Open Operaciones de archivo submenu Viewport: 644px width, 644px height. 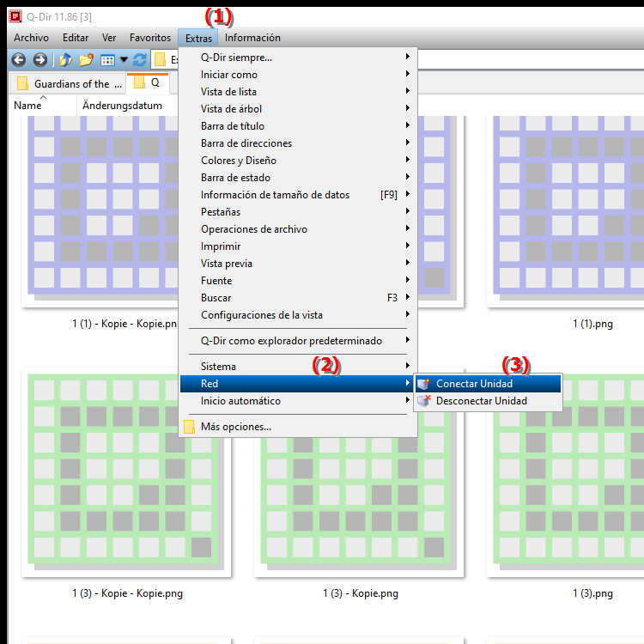(299, 229)
